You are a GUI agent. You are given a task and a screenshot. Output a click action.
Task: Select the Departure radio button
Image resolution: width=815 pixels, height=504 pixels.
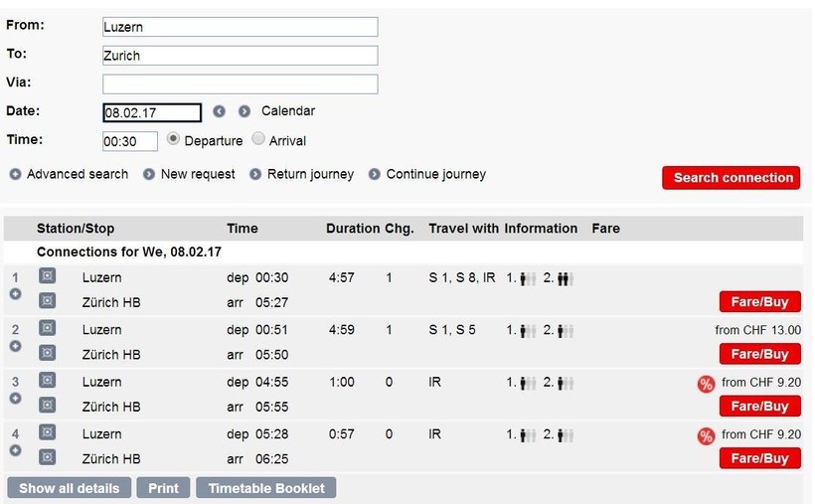coord(173,140)
